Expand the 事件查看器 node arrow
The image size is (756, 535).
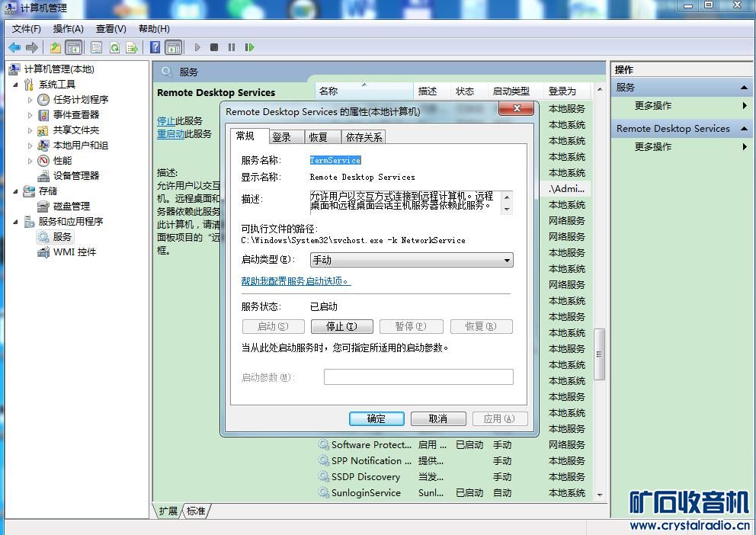[x=30, y=115]
